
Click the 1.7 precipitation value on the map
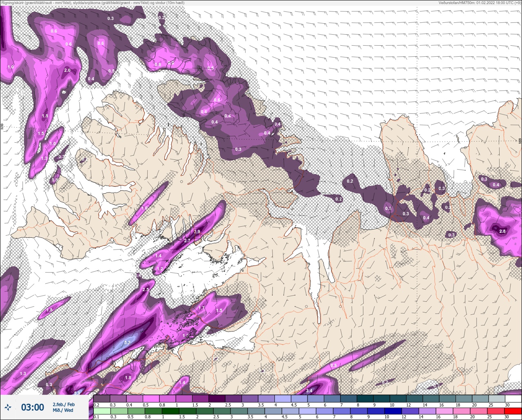coord(201,308)
